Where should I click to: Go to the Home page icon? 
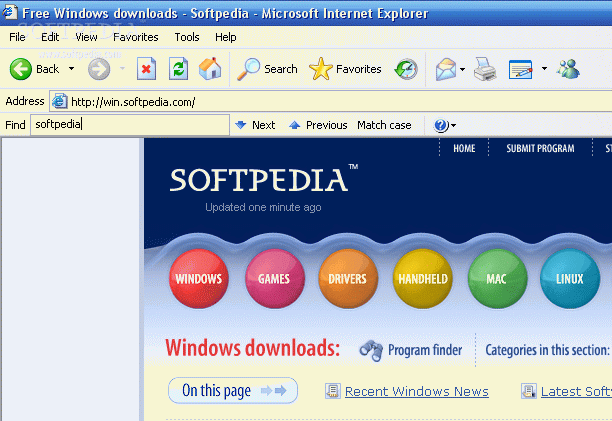point(210,69)
